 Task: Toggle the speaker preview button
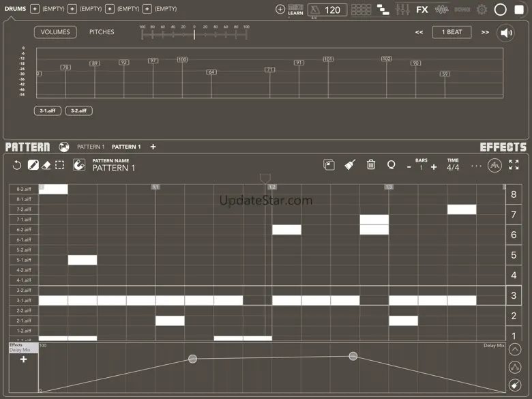(505, 32)
